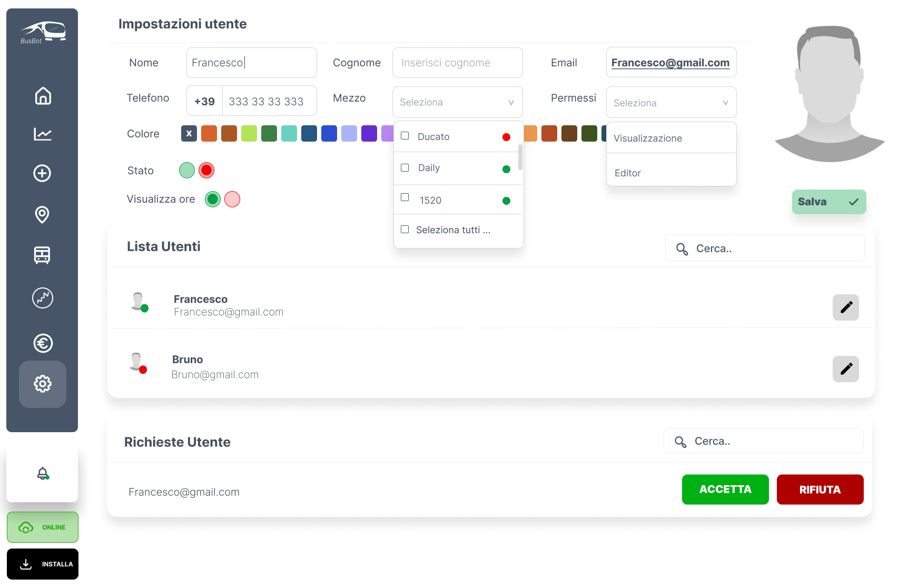908x588 pixels.
Task: Open the location pin map icon
Action: click(x=42, y=215)
